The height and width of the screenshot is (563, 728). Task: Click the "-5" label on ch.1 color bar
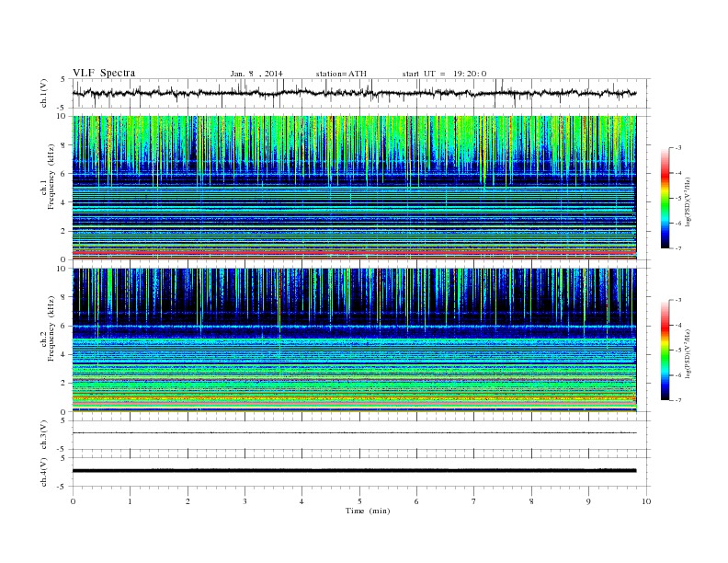point(677,199)
